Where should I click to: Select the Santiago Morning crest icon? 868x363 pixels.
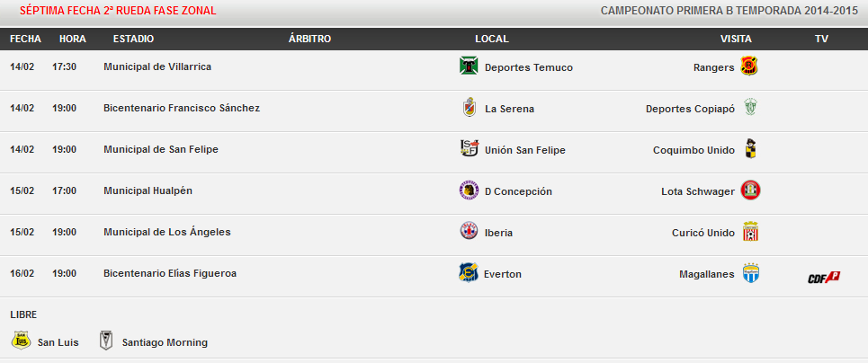click(x=106, y=341)
